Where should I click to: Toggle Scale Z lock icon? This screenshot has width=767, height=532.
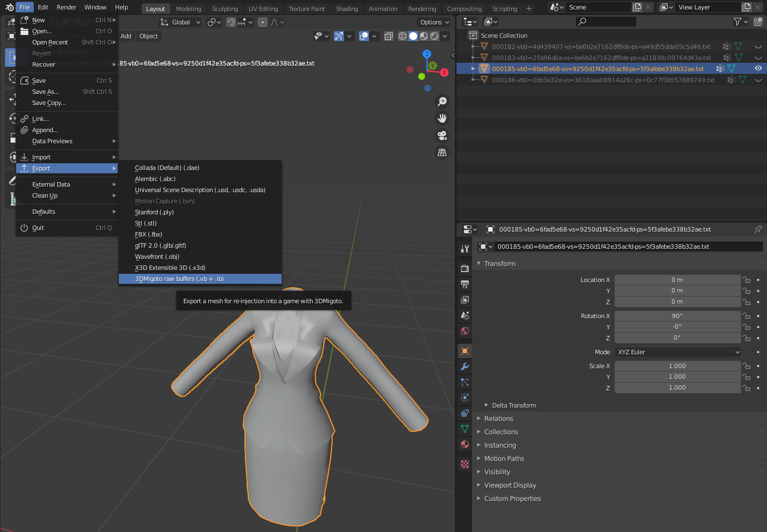(747, 388)
